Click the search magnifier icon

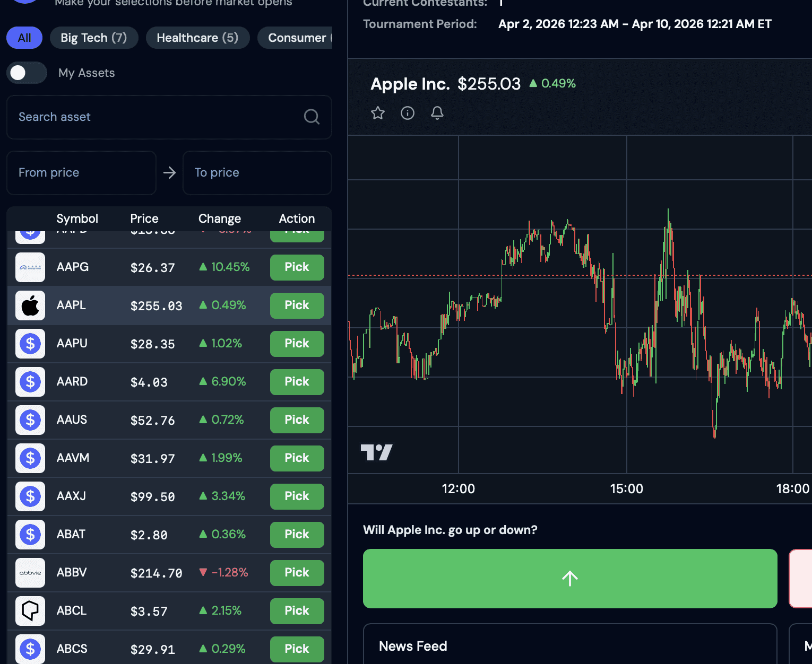312,117
